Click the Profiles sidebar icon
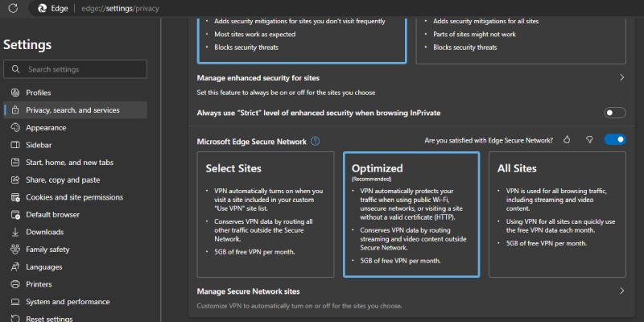 point(15,93)
